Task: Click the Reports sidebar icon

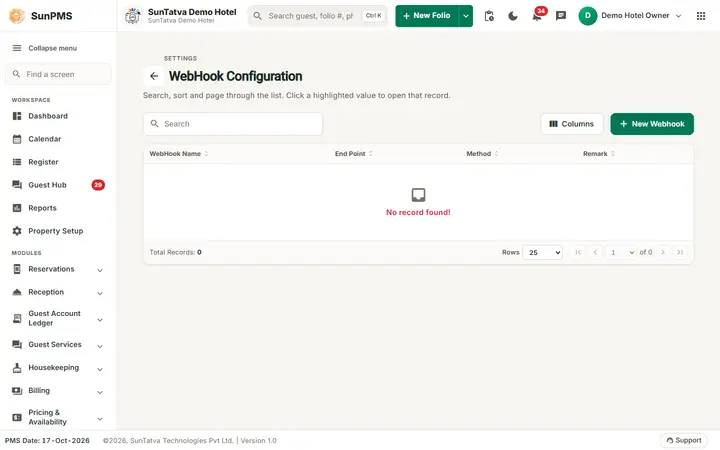Action: (17, 208)
